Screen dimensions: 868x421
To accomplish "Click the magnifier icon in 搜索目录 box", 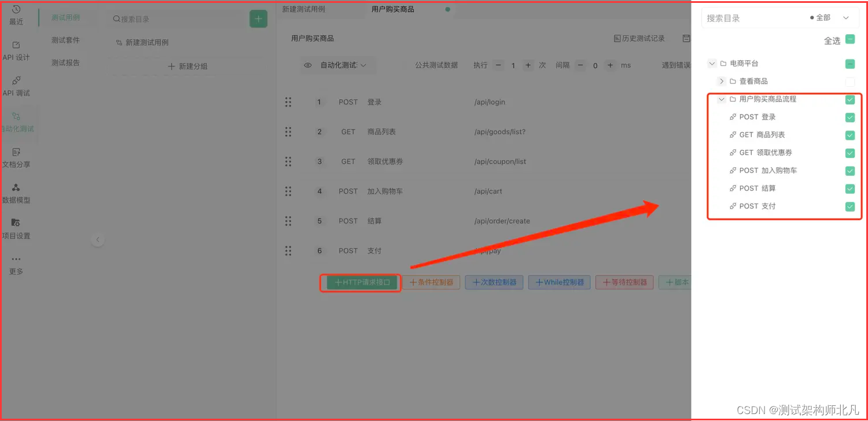I will (116, 19).
